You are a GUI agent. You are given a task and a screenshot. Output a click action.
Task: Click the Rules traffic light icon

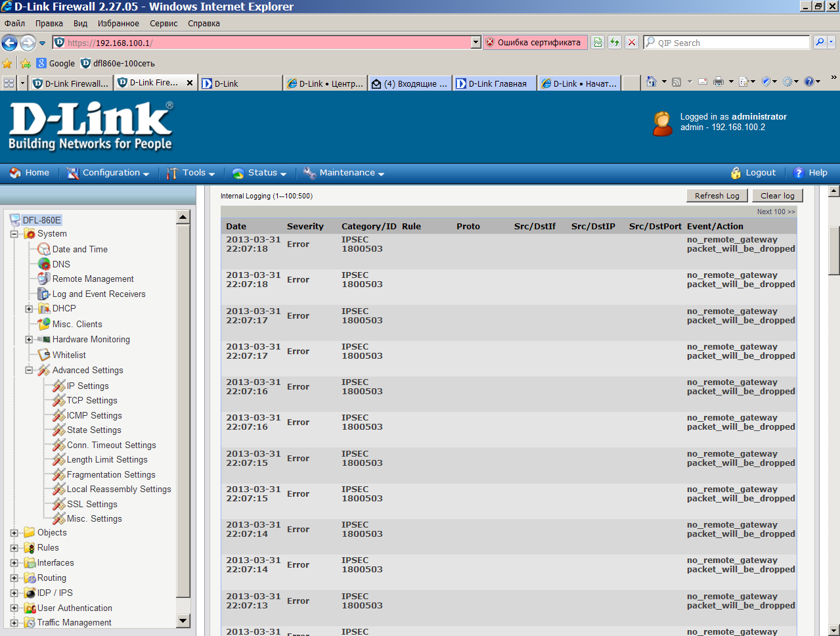30,547
